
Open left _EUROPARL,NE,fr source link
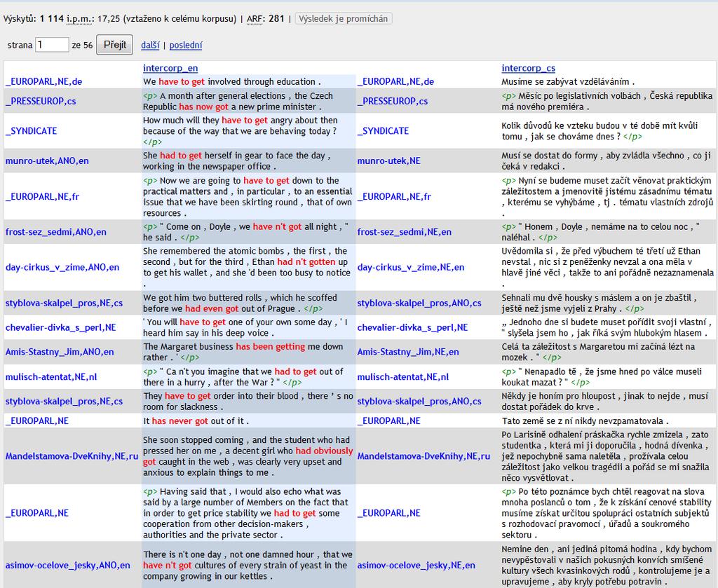click(43, 197)
